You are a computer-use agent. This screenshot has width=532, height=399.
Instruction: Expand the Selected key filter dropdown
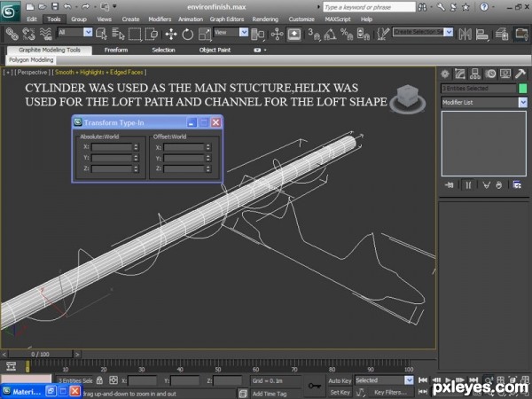[409, 380]
